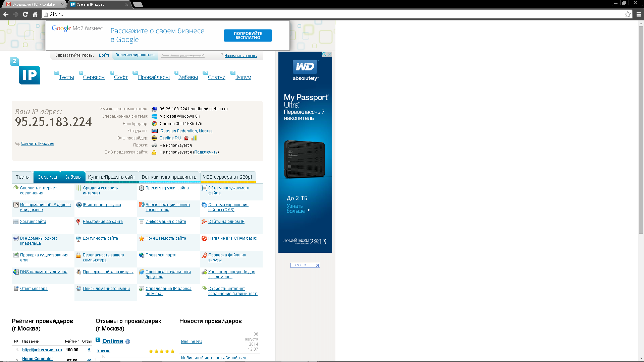Viewport: 644px width, 362px height.
Task: Click the provider rating bars icon next to Beeline RU
Action: [194, 138]
